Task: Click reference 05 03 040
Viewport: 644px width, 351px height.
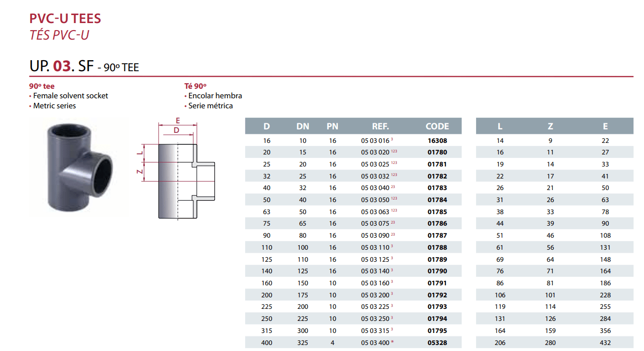Action: pos(375,188)
